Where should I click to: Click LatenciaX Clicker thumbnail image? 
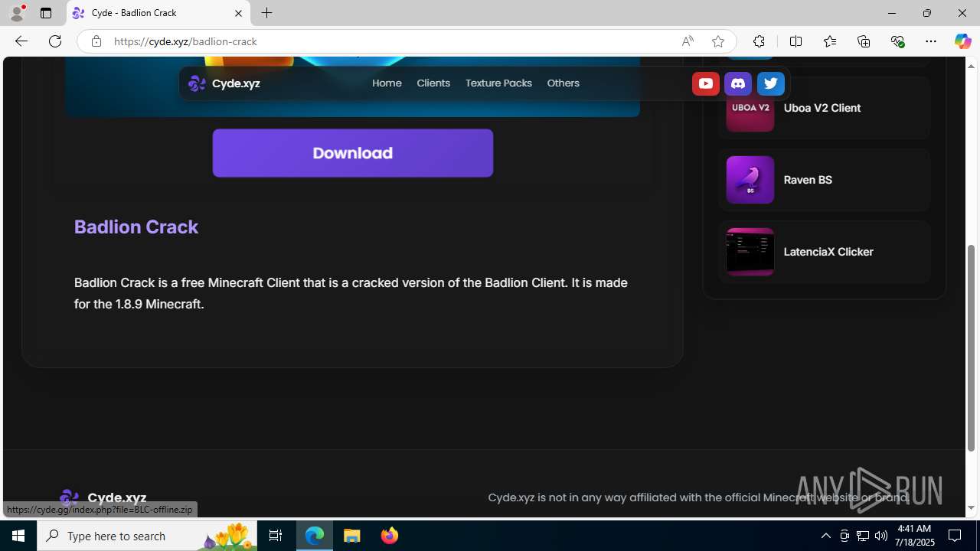[750, 252]
